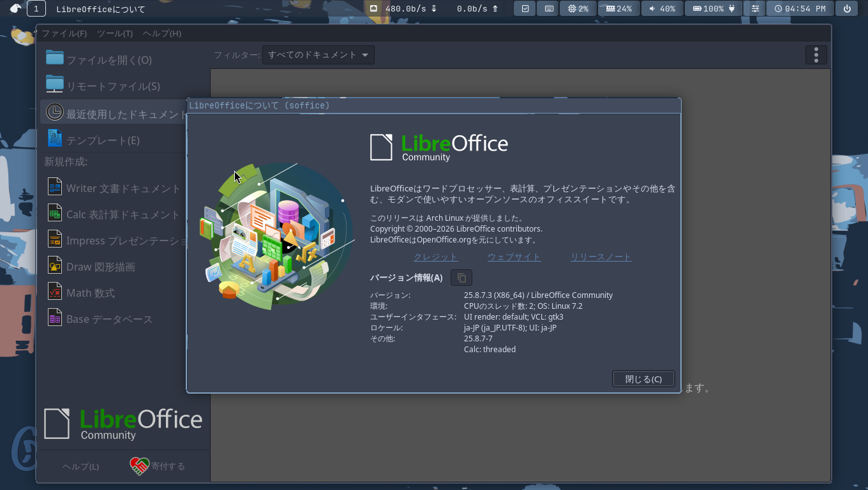Image resolution: width=868 pixels, height=490 pixels.
Task: Click the Draw 図形描画 label
Action: tap(101, 267)
